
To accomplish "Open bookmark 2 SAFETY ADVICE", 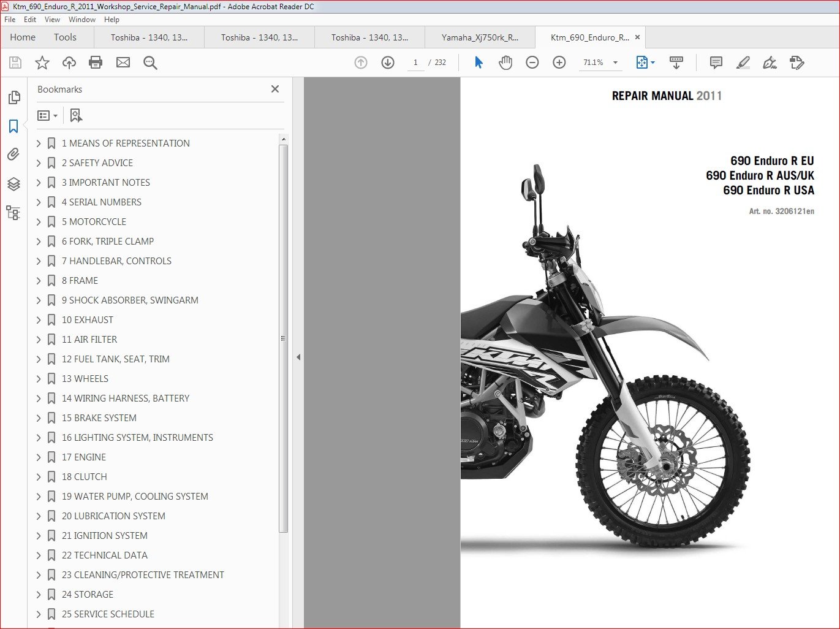I will (x=97, y=163).
